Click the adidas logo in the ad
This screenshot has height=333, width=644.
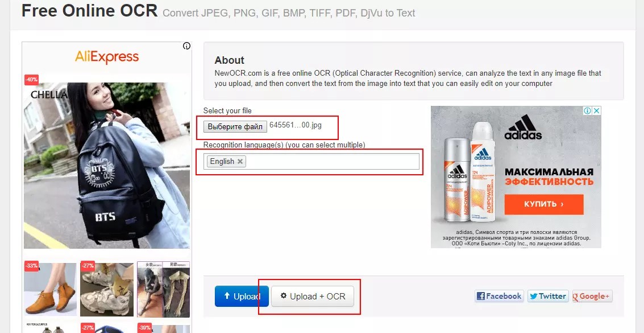click(523, 127)
